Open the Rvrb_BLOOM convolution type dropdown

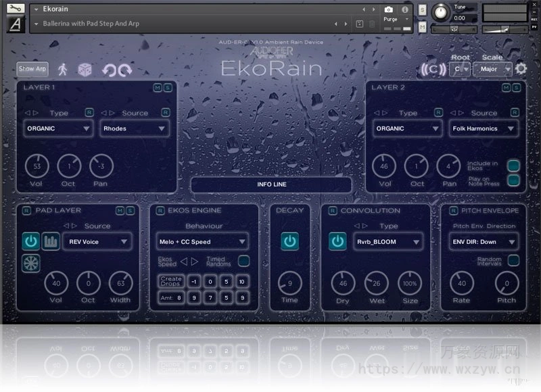tap(389, 241)
